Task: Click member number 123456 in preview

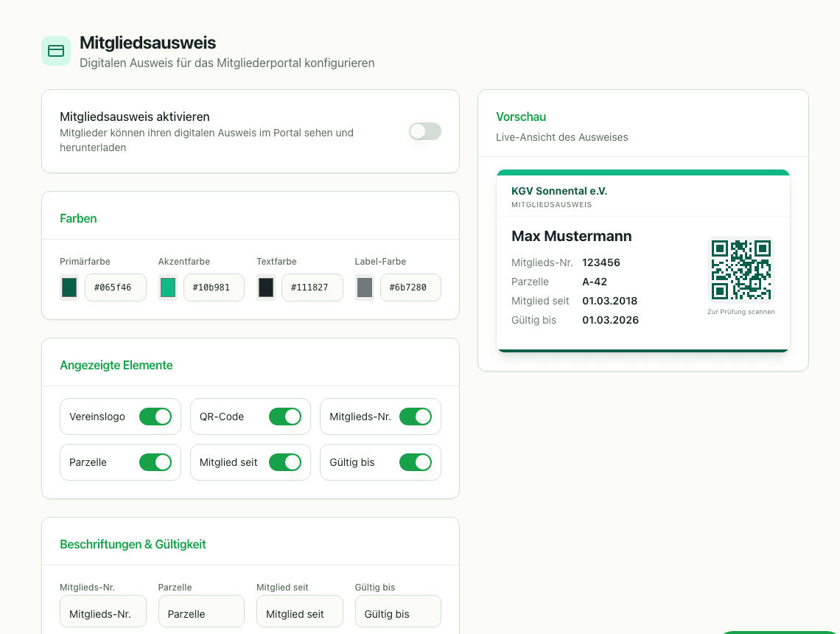Action: 601,262
